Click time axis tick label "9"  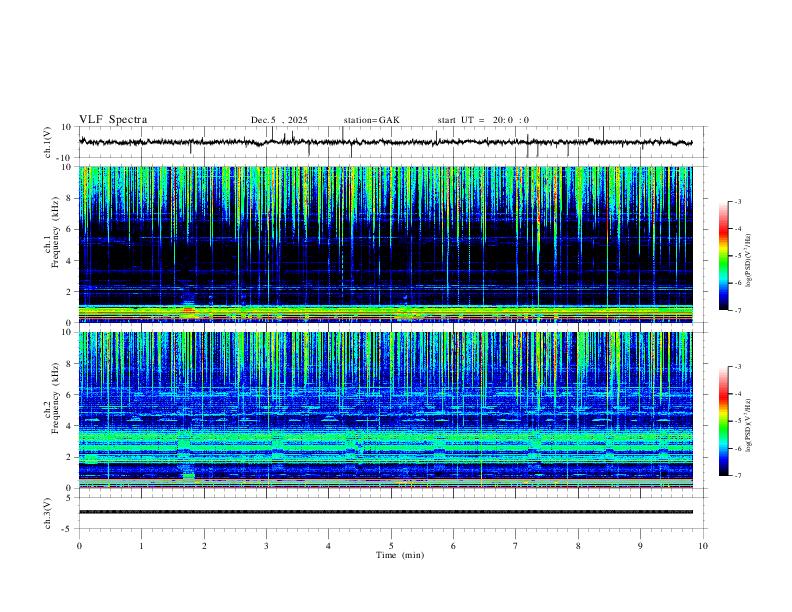click(x=640, y=546)
